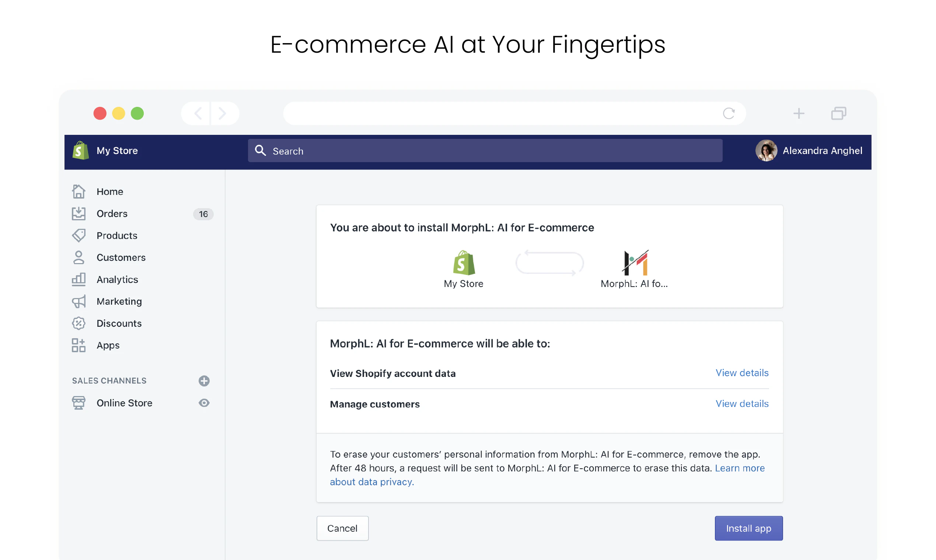Image resolution: width=936 pixels, height=560 pixels.
Task: Select the Products tag icon
Action: tap(78, 235)
